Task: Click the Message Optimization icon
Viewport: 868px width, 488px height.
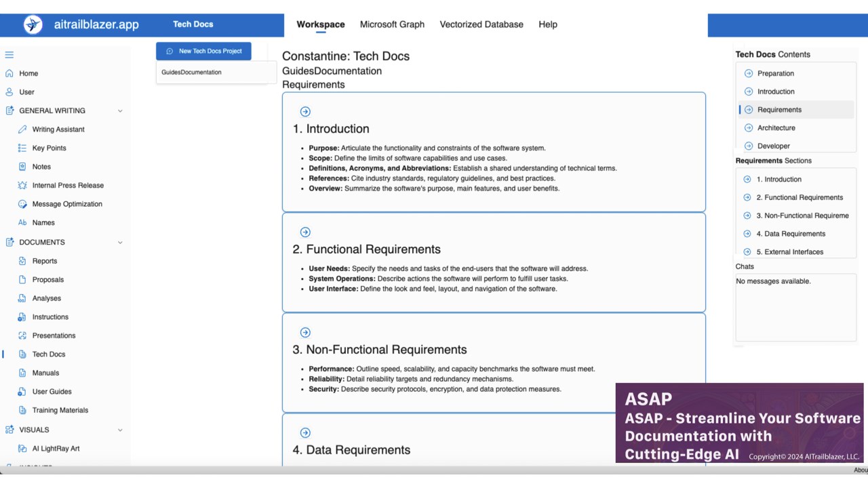Action: 22,204
